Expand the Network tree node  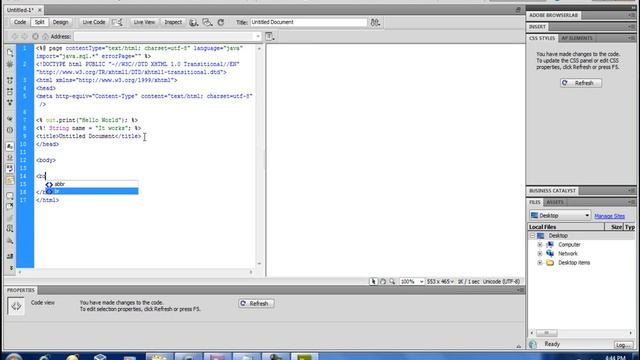click(540, 254)
